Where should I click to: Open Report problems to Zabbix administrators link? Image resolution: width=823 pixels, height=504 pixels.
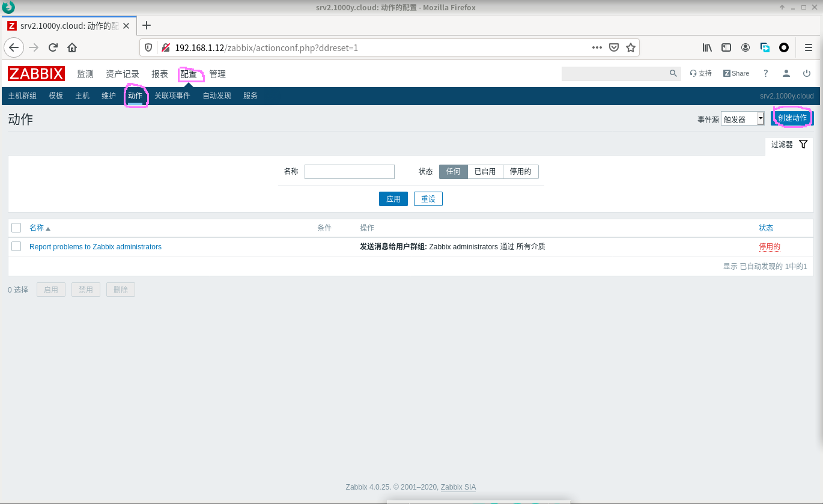[x=96, y=247]
